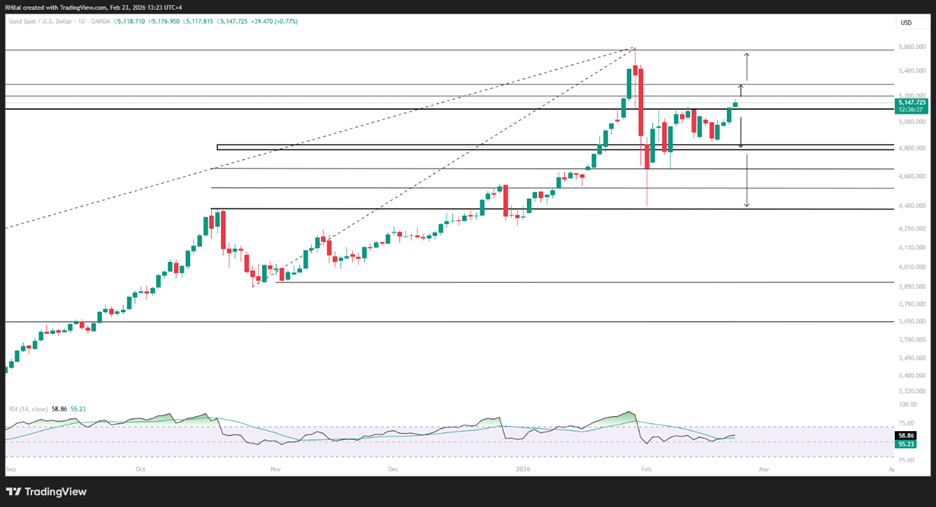The image size is (936, 507).
Task: Click the 4,600.000 price axis label
Action: [912, 177]
